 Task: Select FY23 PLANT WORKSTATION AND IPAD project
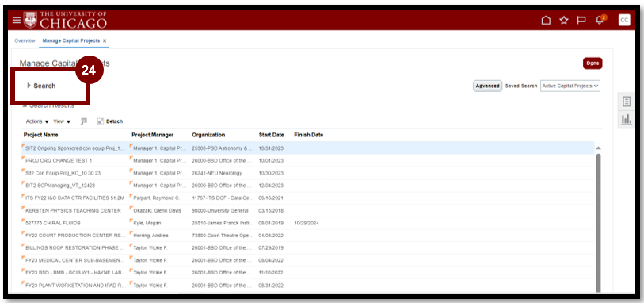coord(75,286)
